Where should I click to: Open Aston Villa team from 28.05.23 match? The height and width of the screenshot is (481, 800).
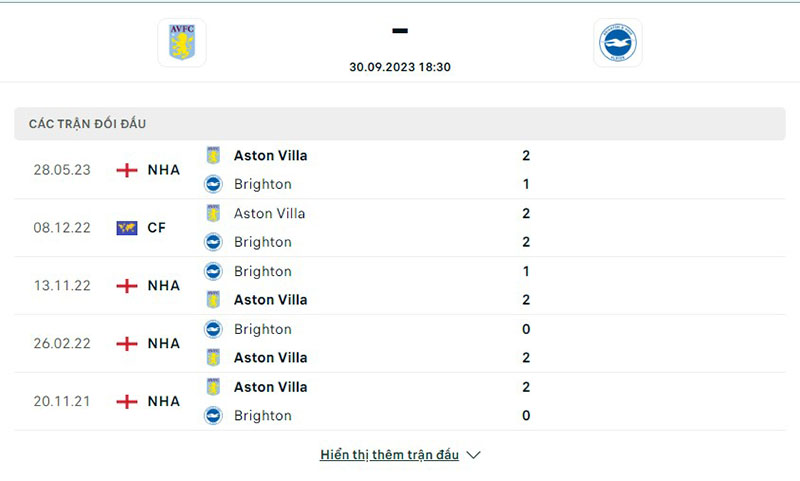270,156
